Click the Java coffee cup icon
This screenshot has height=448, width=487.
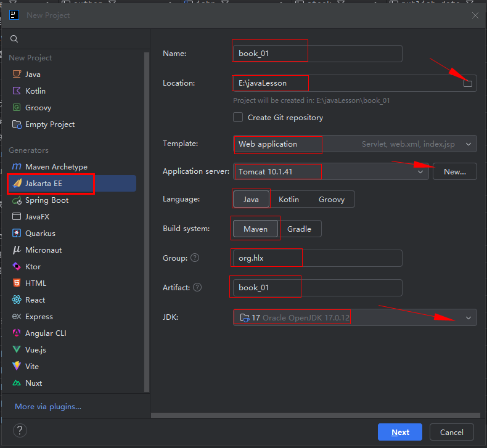[x=17, y=74]
